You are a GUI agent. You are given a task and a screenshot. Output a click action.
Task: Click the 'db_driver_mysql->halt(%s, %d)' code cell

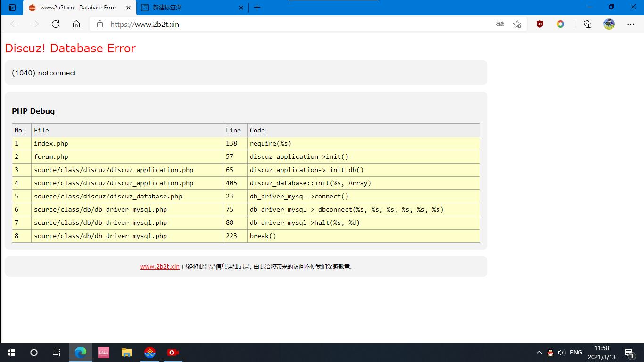click(x=363, y=222)
